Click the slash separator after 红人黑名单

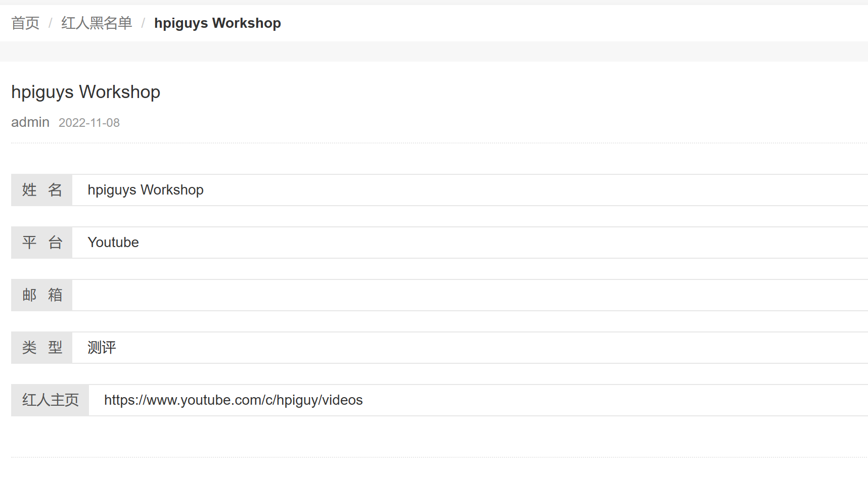click(143, 23)
